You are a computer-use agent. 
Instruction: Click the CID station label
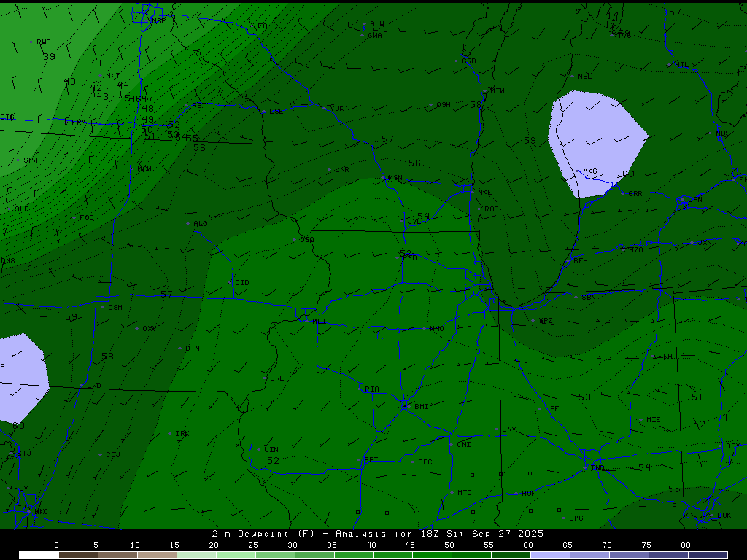tap(242, 283)
